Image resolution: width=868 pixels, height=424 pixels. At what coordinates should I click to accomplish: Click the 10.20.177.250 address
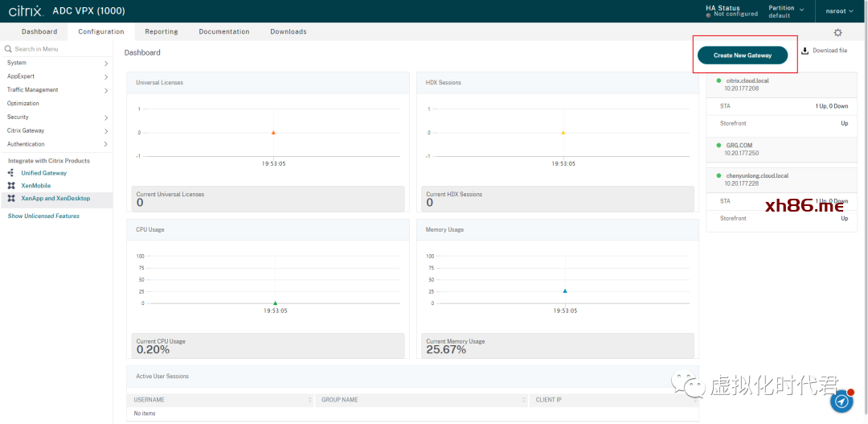(742, 153)
